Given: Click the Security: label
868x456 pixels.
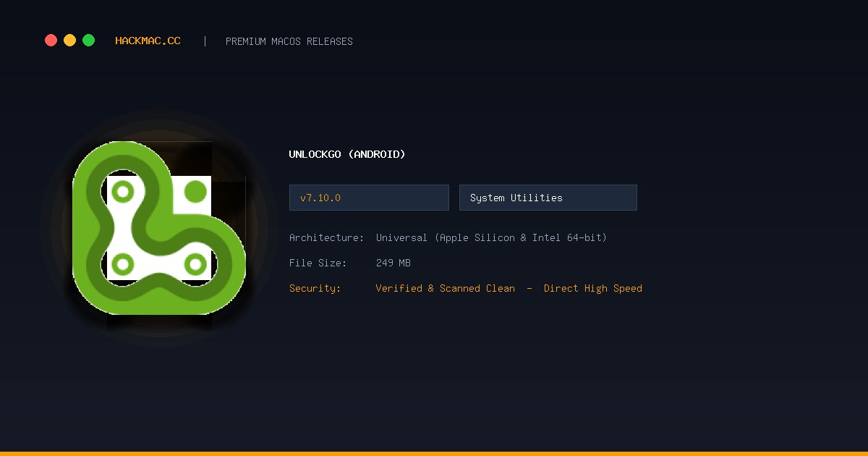Looking at the screenshot, I should click(x=315, y=288).
